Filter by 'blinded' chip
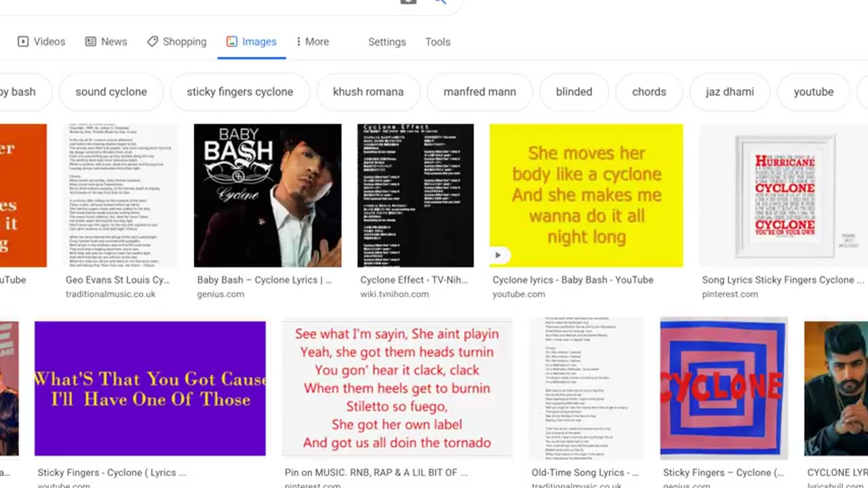 pos(574,91)
